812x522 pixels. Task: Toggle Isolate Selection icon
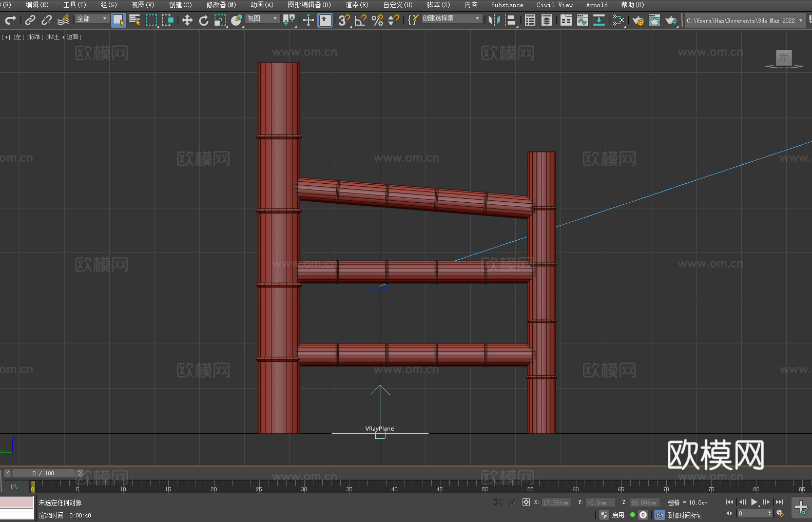[498, 502]
